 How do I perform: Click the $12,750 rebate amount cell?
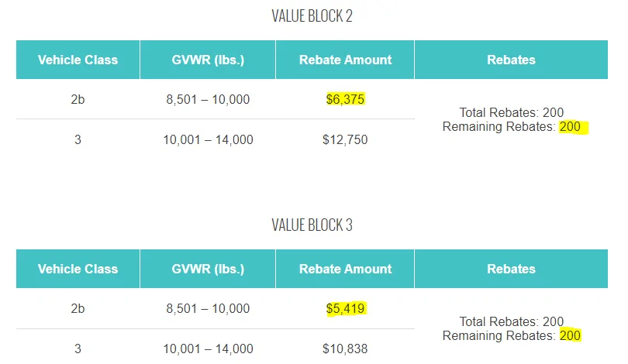345,140
